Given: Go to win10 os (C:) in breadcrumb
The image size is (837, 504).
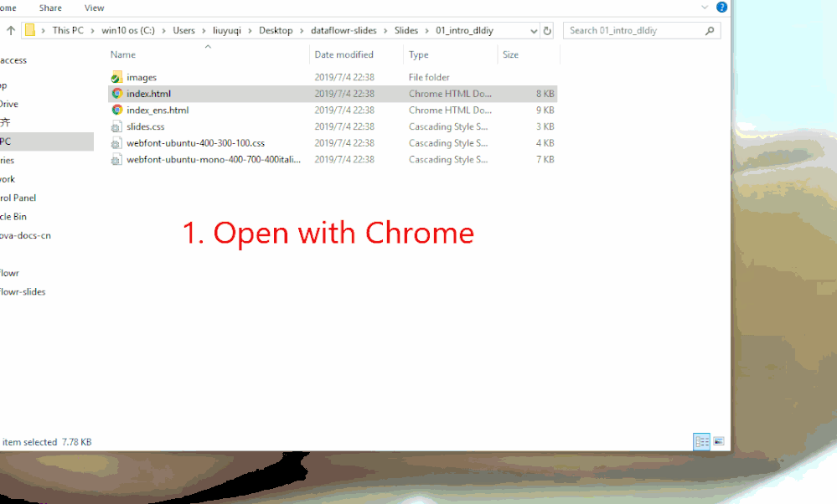Looking at the screenshot, I should pos(128,30).
